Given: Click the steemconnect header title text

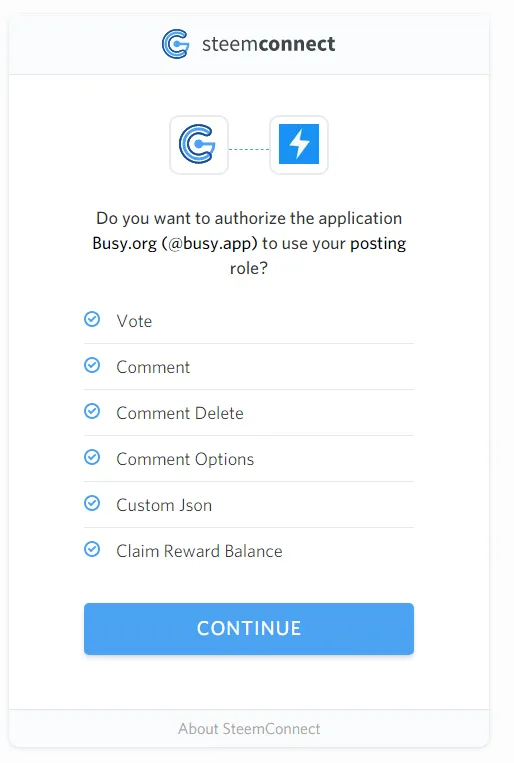Looking at the screenshot, I should (268, 44).
